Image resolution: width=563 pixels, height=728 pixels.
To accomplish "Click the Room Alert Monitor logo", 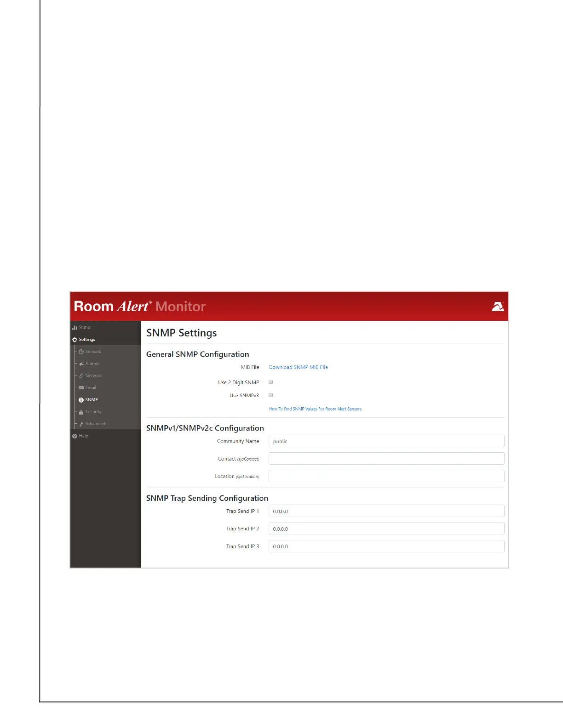I will tap(140, 307).
